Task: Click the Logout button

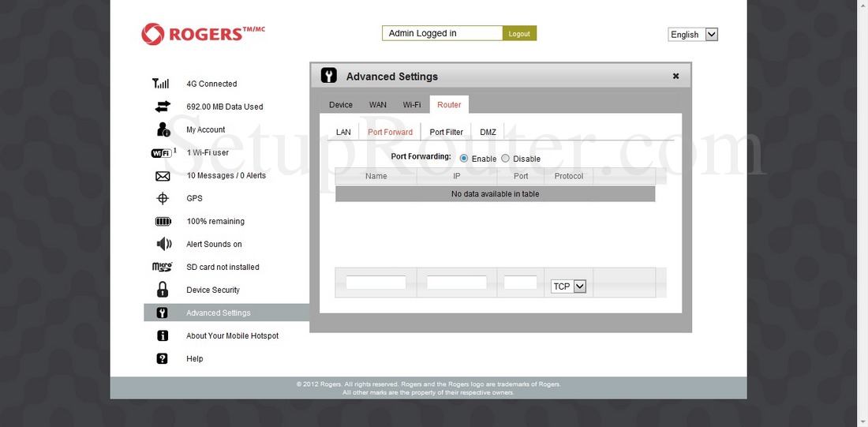Action: pyautogui.click(x=519, y=34)
